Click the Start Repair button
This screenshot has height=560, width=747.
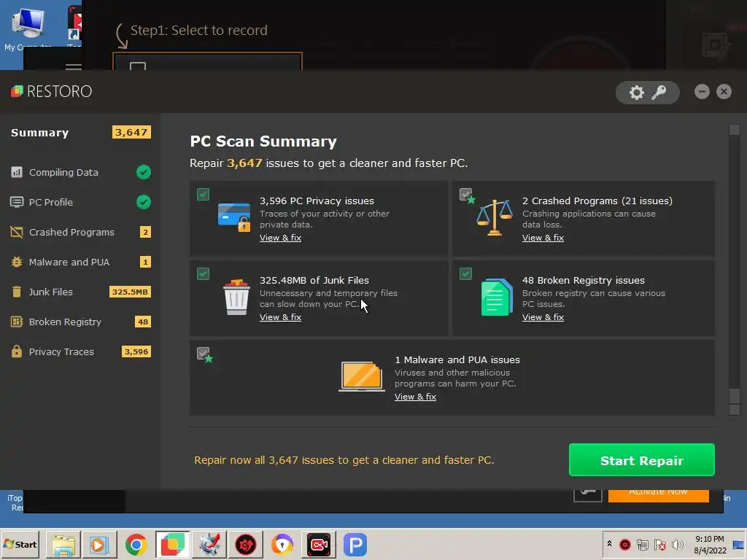click(x=642, y=460)
